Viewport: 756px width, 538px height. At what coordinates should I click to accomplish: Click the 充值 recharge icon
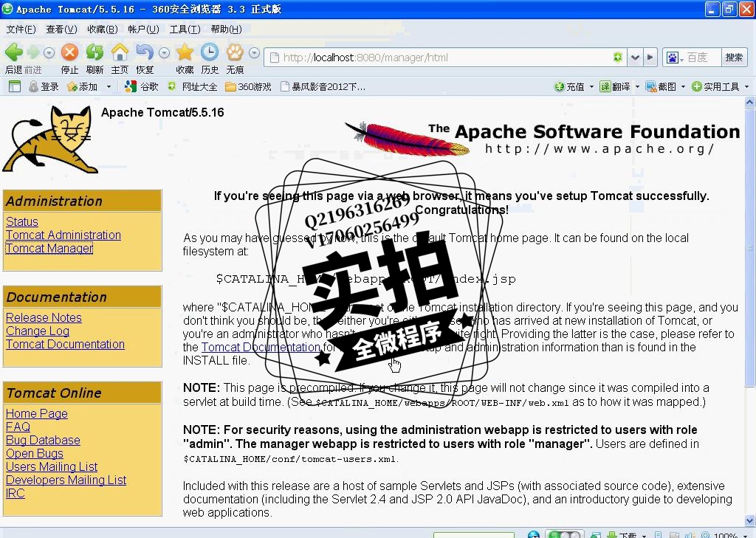click(560, 87)
